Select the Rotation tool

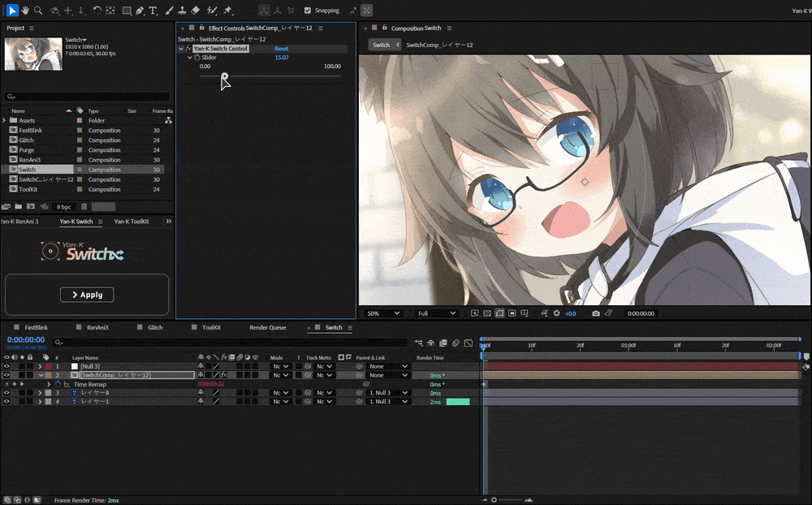click(97, 10)
